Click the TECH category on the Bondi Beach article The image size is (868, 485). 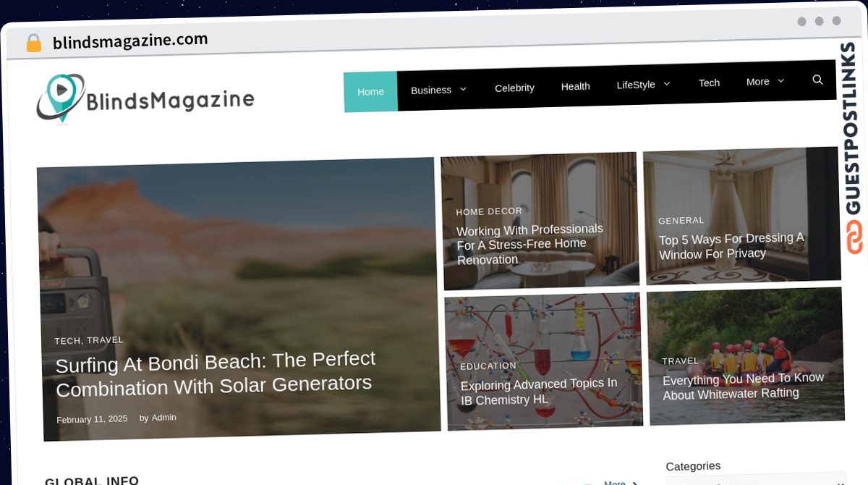[67, 341]
